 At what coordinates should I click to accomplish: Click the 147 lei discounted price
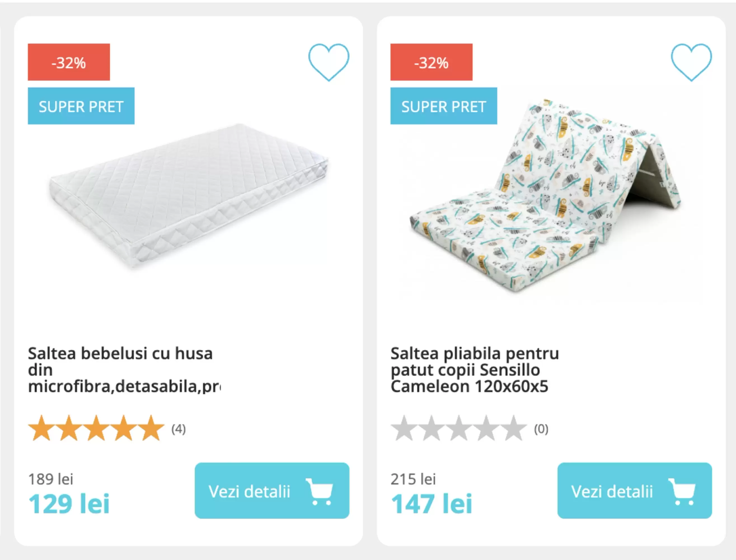tap(432, 504)
